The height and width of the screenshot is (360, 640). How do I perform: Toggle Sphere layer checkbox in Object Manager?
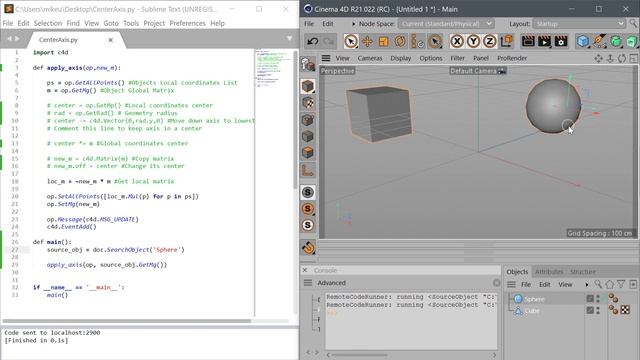point(590,299)
